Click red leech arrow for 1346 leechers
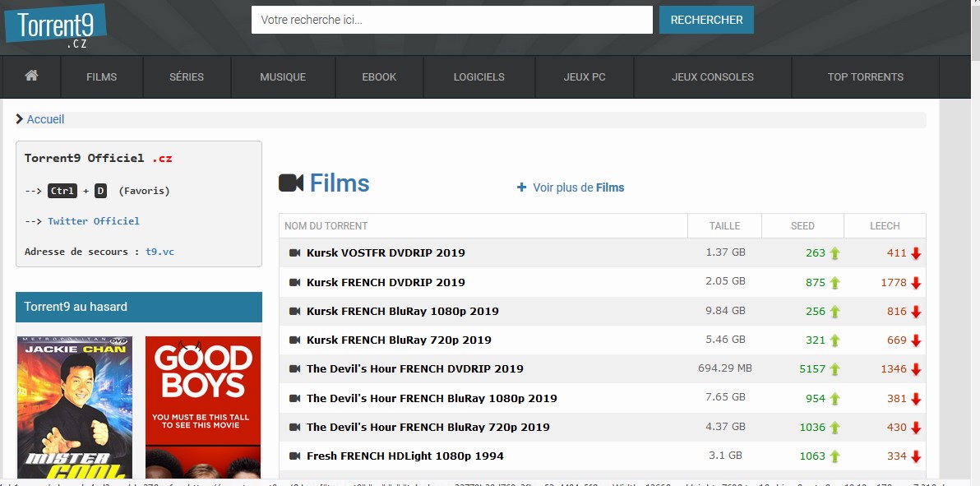This screenshot has width=980, height=486. (916, 369)
